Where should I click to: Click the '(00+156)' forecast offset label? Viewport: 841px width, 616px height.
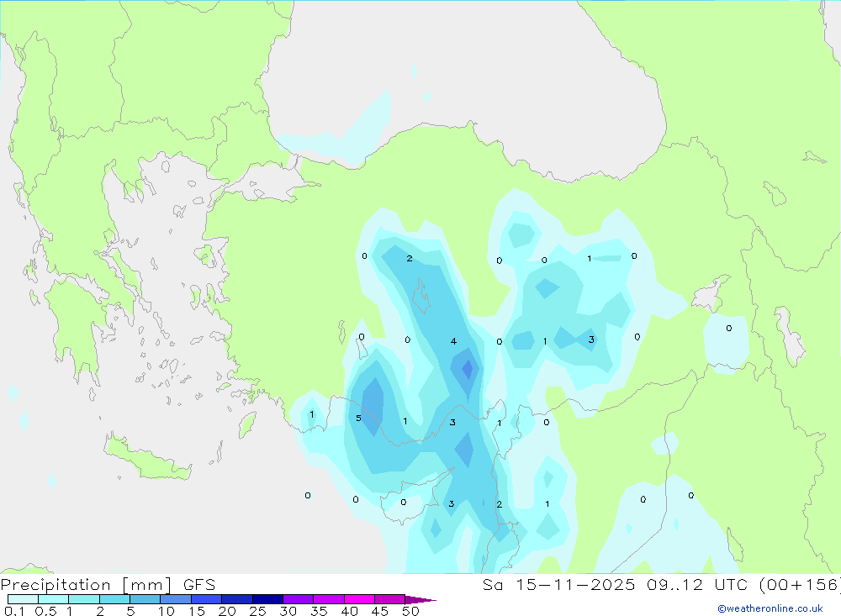click(x=800, y=584)
